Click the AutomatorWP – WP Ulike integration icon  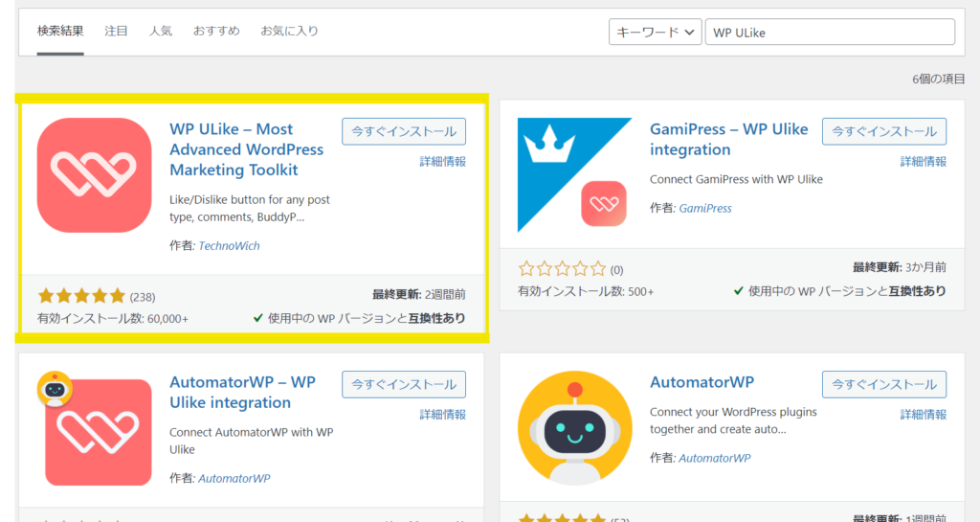[95, 428]
